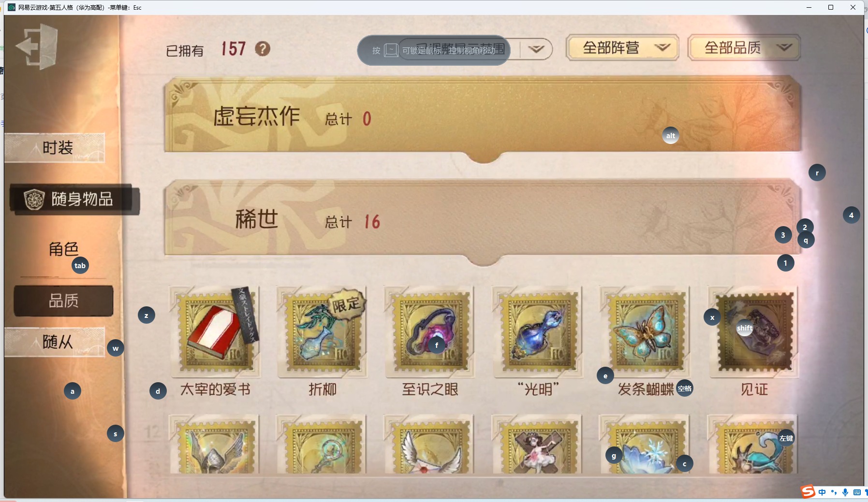Open Sogou input method tray icon
Screen dimensions: 868x502
point(808,492)
